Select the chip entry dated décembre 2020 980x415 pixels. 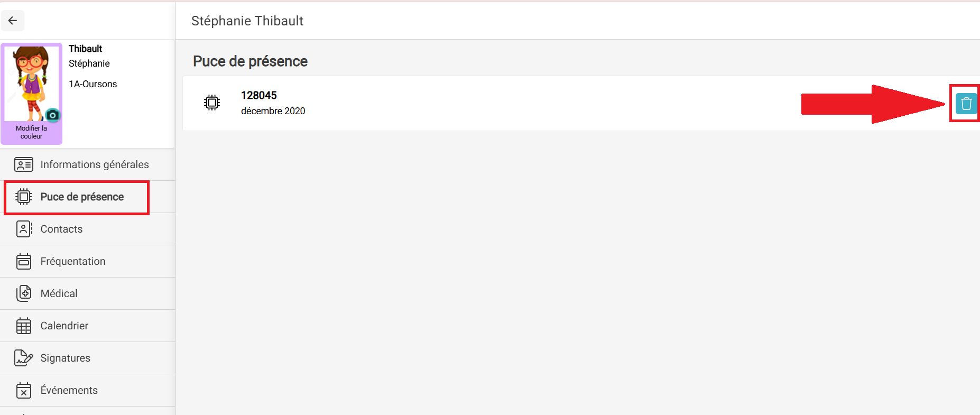pos(581,103)
